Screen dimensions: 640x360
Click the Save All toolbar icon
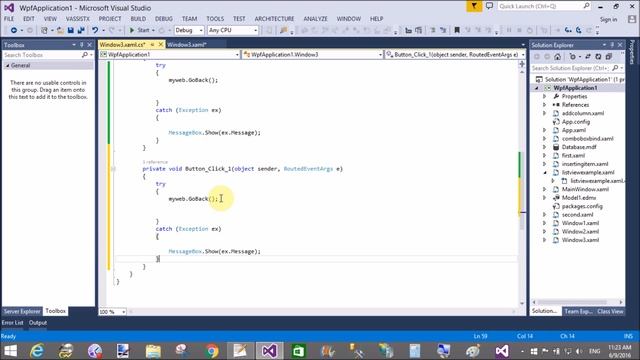click(x=81, y=30)
